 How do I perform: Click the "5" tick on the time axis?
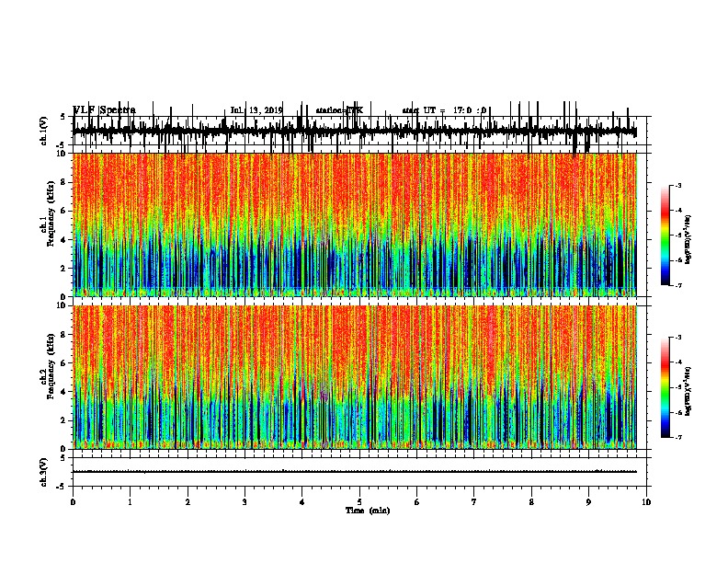pos(359,502)
